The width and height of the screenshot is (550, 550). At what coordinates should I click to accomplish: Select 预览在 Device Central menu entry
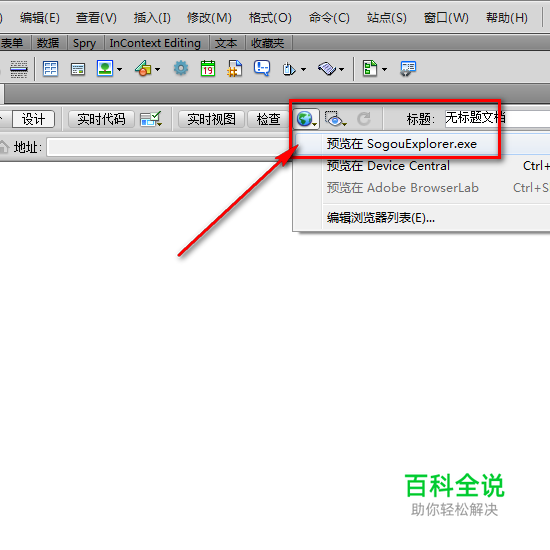click(422, 166)
